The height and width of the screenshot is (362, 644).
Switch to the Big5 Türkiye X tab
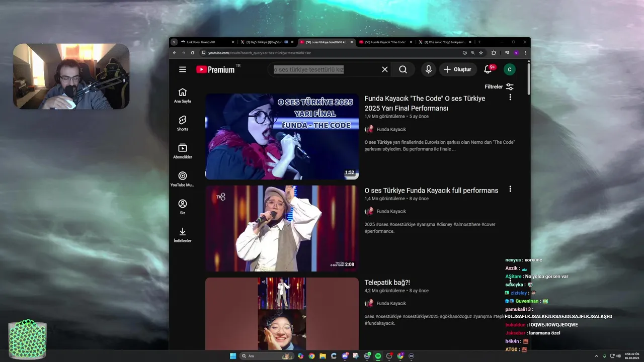(268, 42)
